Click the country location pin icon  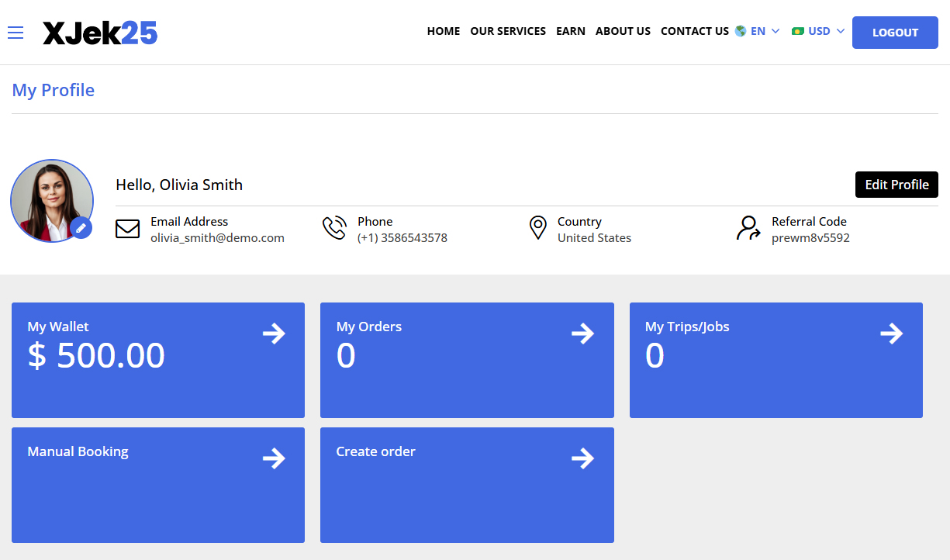537,229
